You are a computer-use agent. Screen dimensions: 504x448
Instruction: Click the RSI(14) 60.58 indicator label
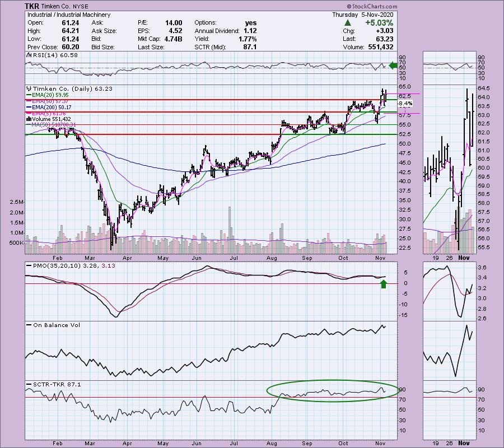coord(52,55)
